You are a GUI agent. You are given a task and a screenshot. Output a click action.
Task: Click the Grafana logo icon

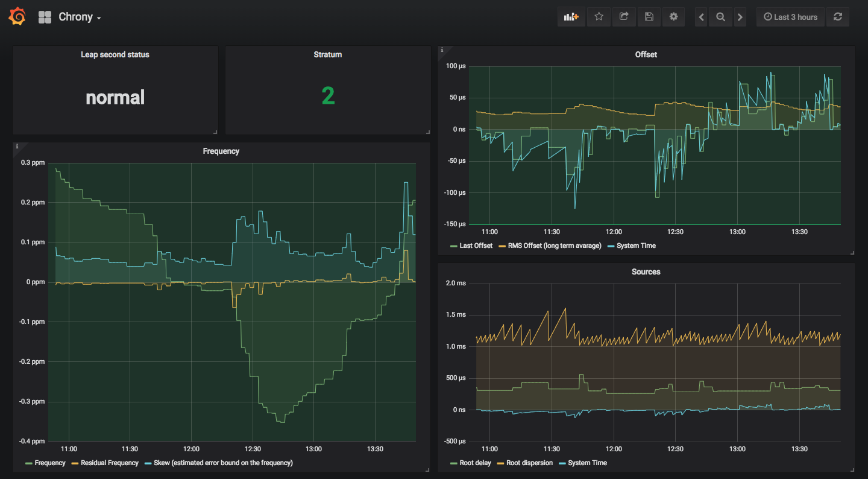coord(17,17)
